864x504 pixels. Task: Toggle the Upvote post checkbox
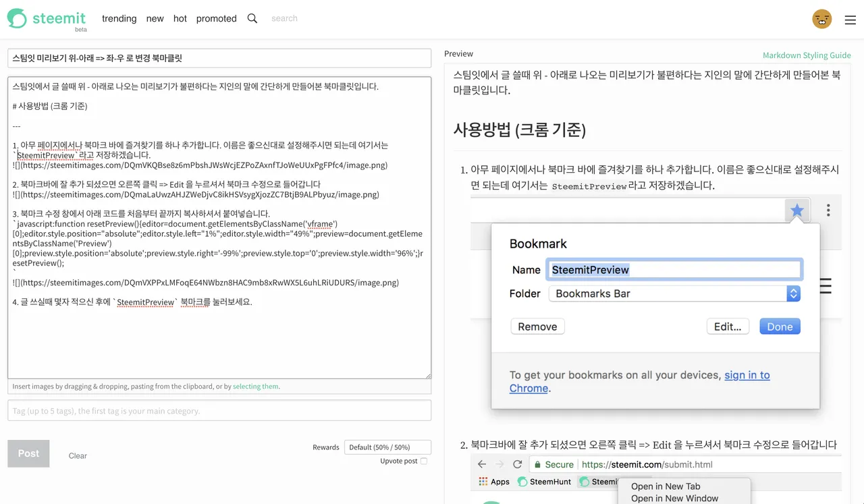[x=424, y=461]
